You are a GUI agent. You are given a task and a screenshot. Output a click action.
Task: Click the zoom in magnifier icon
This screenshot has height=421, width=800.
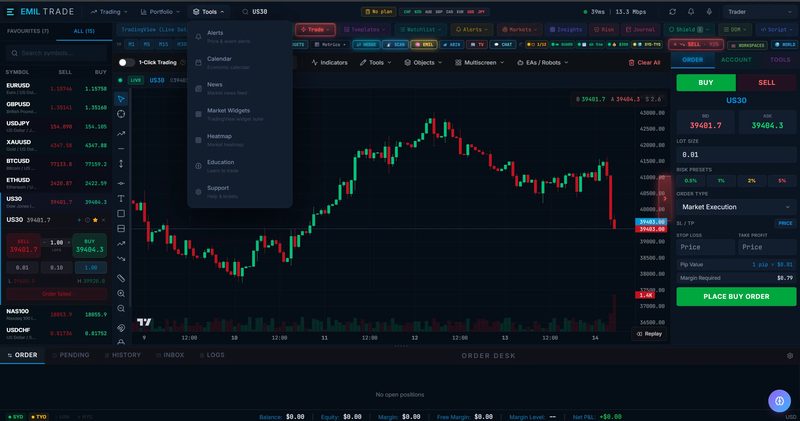(121, 293)
